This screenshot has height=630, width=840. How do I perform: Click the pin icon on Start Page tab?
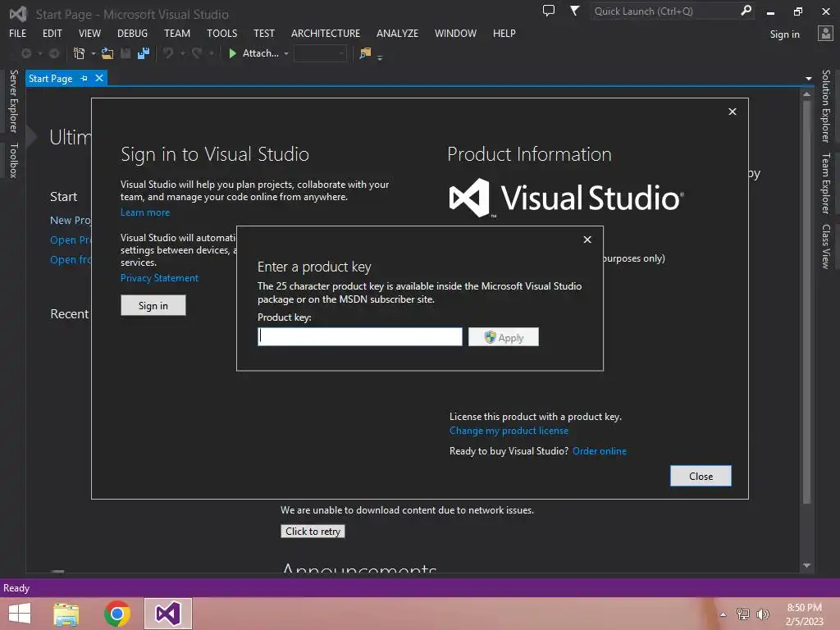pyautogui.click(x=84, y=79)
